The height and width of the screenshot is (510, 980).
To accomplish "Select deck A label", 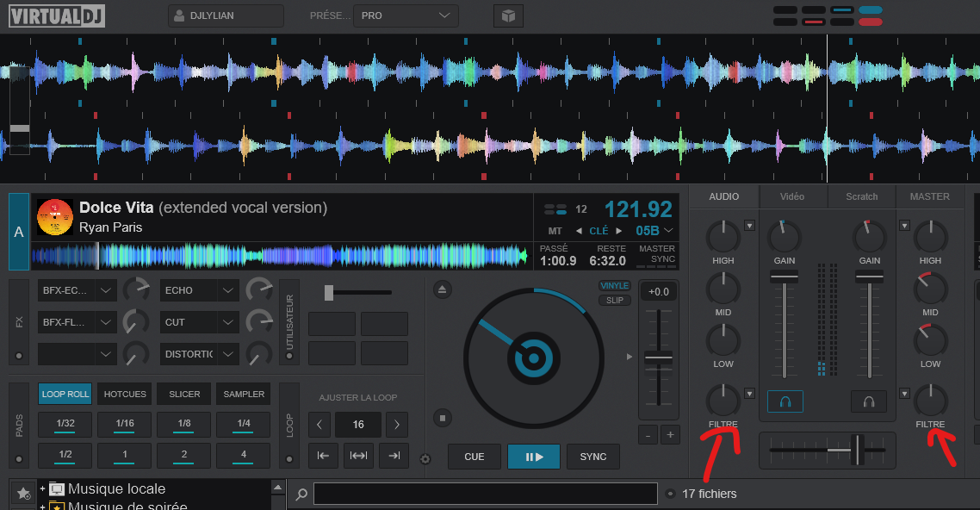I will [19, 232].
